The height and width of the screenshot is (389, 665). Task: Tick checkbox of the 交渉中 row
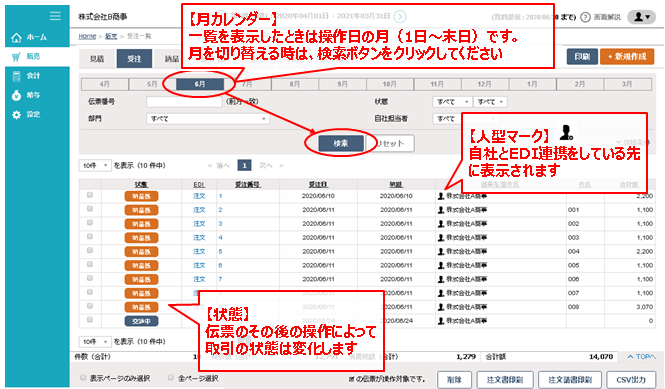point(89,320)
